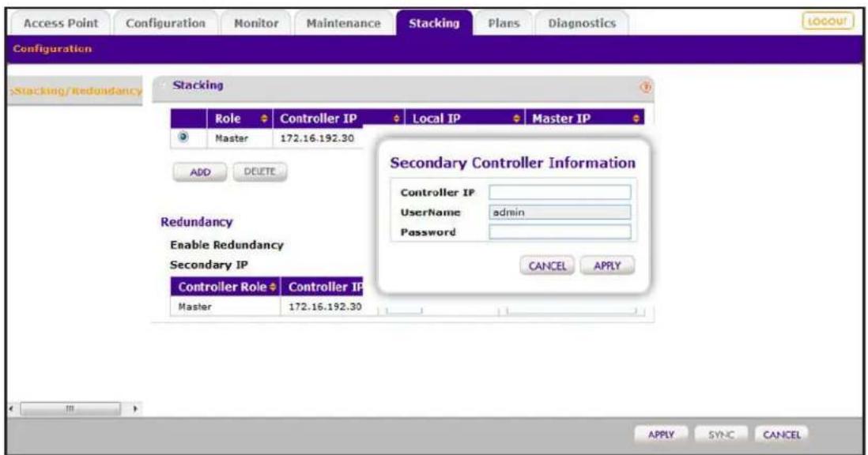868x455 pixels.
Task: Apply the Secondary Controller Information dialog
Action: tap(607, 266)
